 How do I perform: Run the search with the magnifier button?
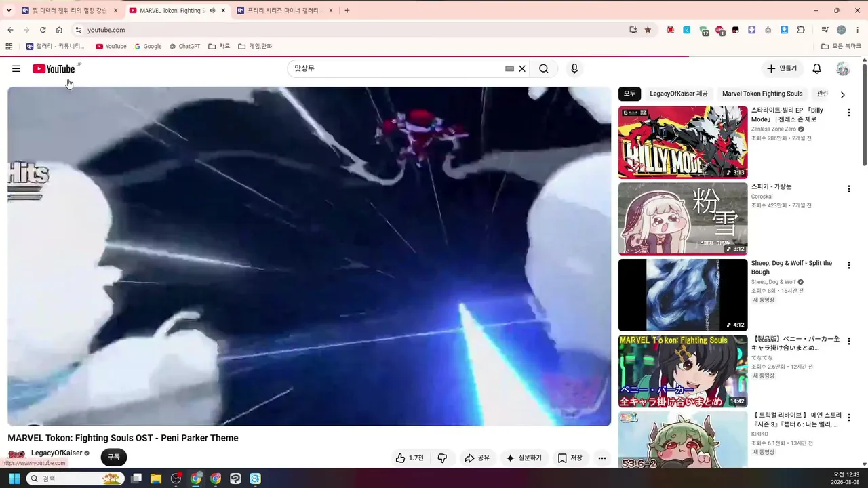click(x=544, y=68)
